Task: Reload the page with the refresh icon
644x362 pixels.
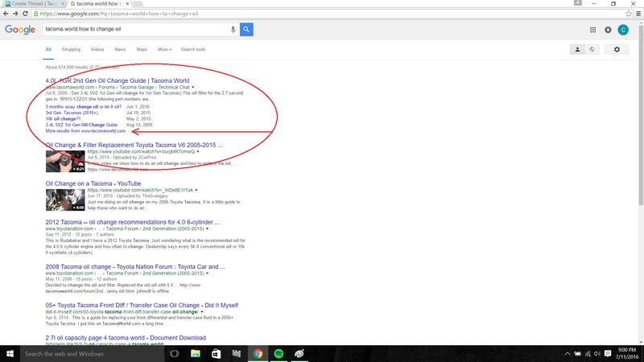Action: point(25,14)
